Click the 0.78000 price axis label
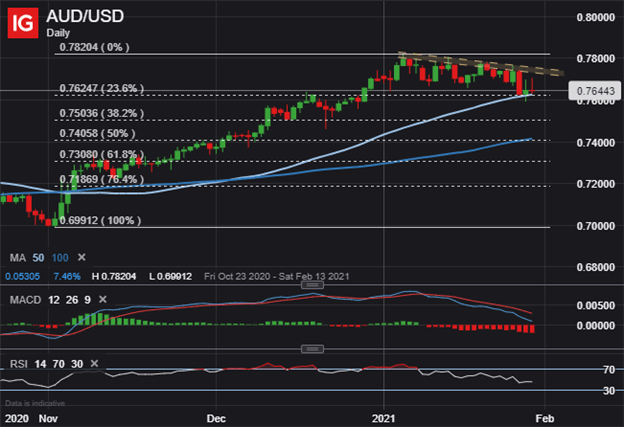 coord(595,59)
